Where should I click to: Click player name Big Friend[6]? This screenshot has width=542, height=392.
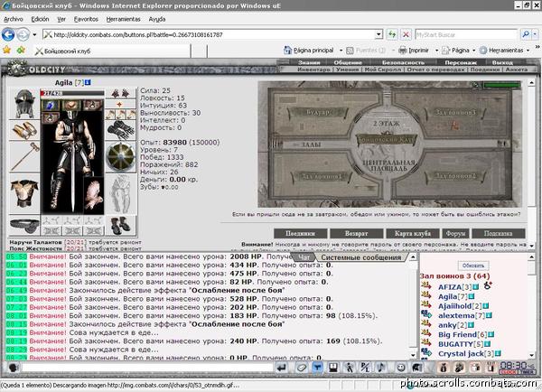click(463, 334)
